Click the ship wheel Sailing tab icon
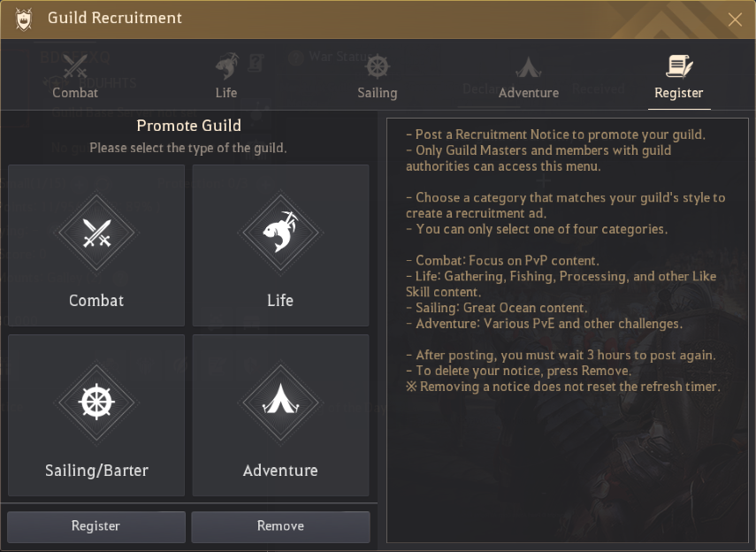Viewport: 756px width, 552px height. 378,66
